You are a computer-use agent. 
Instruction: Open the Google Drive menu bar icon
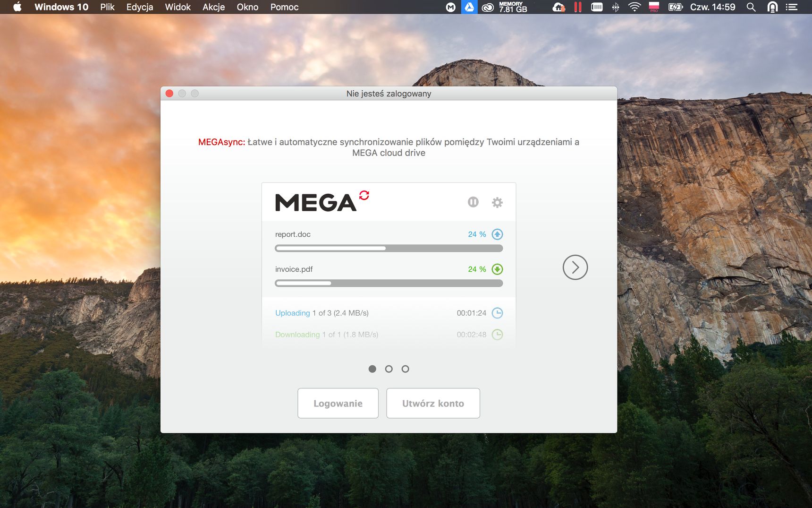click(x=469, y=7)
